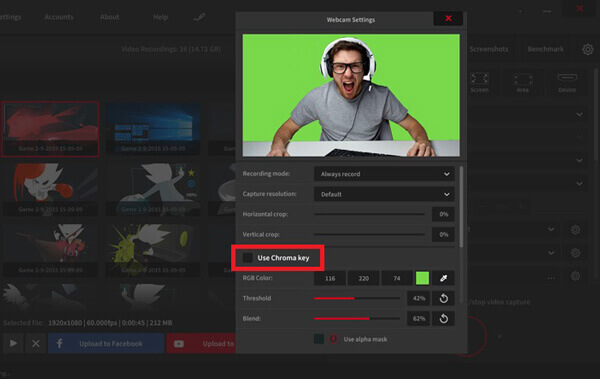Viewport: 600px width, 379px height.
Task: Delete selected file with X icon
Action: click(x=36, y=343)
